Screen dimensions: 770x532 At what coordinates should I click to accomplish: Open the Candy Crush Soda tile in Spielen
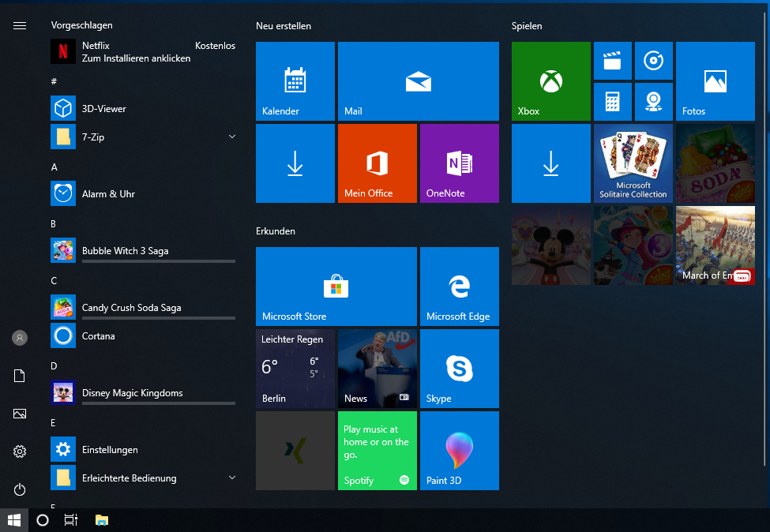pos(715,163)
